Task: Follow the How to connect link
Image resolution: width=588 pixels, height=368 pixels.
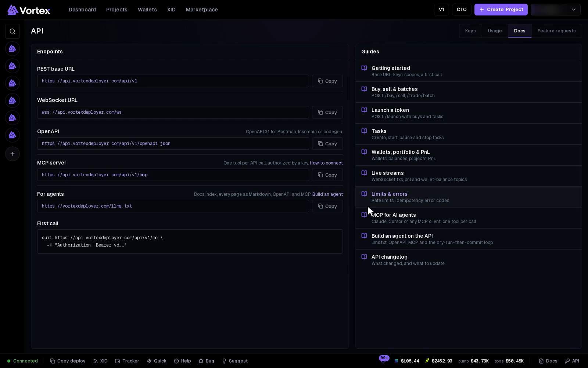Action: (326, 163)
